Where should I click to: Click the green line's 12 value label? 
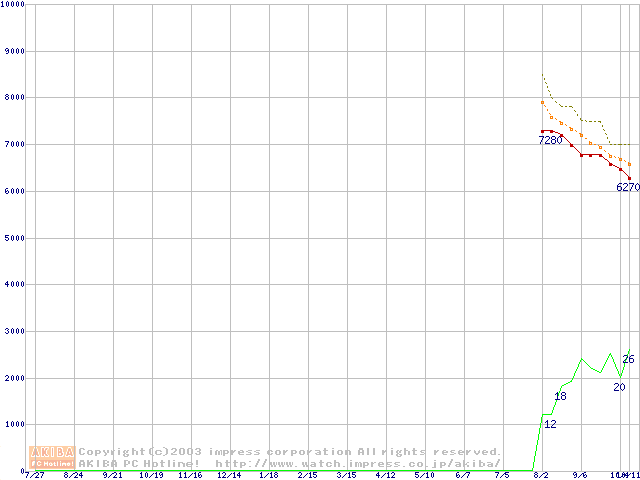[550, 424]
